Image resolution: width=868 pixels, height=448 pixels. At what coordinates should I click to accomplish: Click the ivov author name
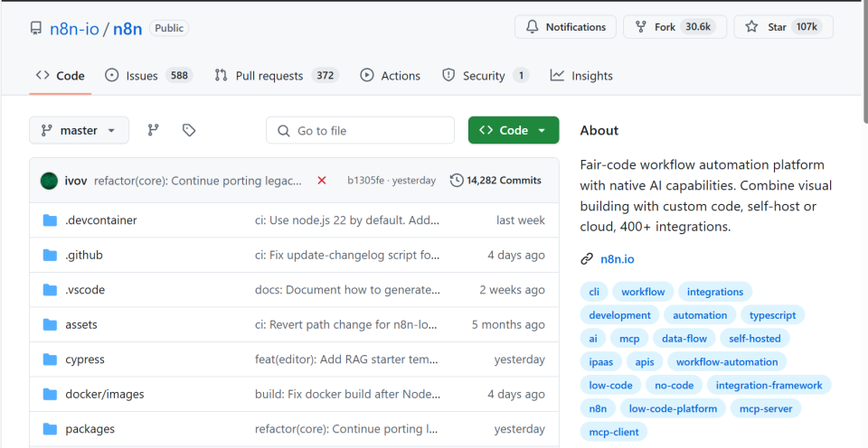(75, 181)
